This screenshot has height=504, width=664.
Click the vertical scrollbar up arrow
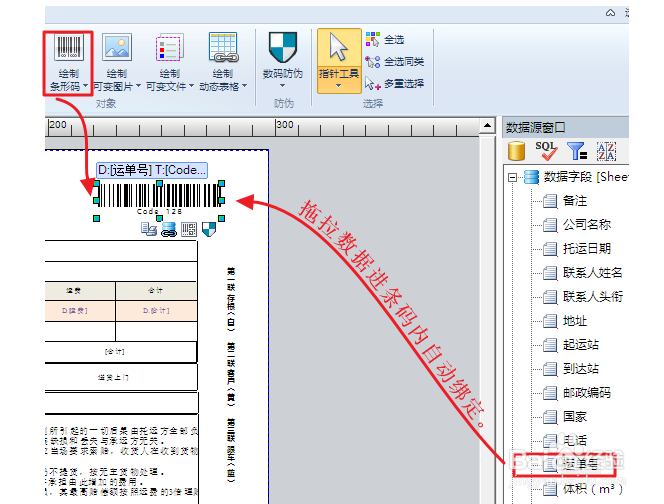click(x=487, y=125)
